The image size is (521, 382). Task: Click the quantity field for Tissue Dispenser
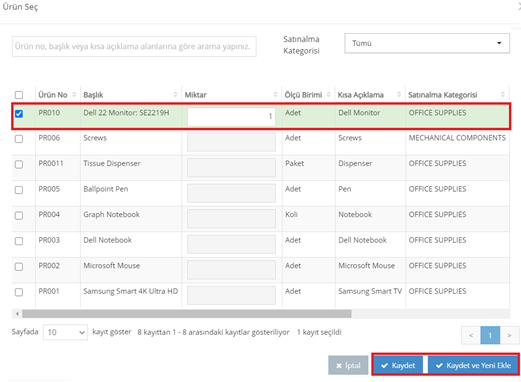coord(231,167)
